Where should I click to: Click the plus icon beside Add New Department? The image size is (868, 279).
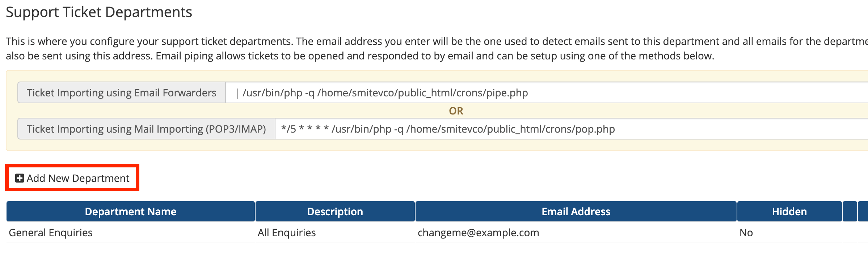pos(20,178)
